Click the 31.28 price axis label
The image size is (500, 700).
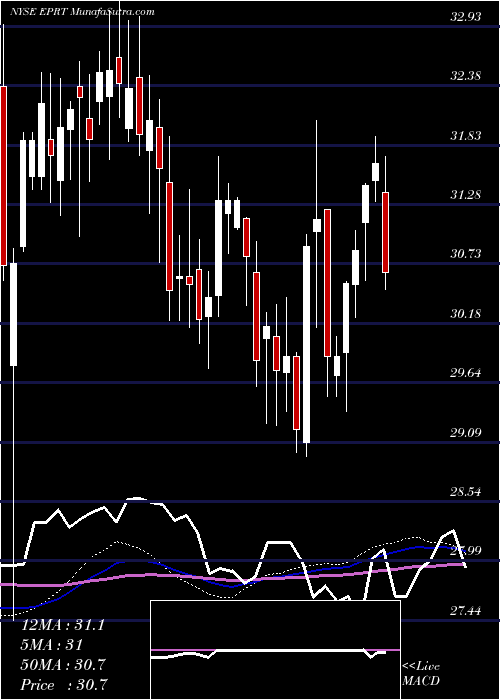coord(466,194)
